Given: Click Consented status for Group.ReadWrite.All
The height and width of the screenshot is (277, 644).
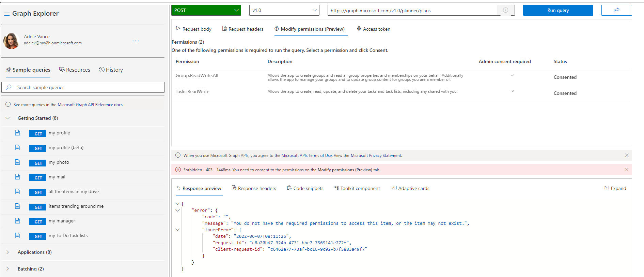Looking at the screenshot, I should pyautogui.click(x=565, y=77).
